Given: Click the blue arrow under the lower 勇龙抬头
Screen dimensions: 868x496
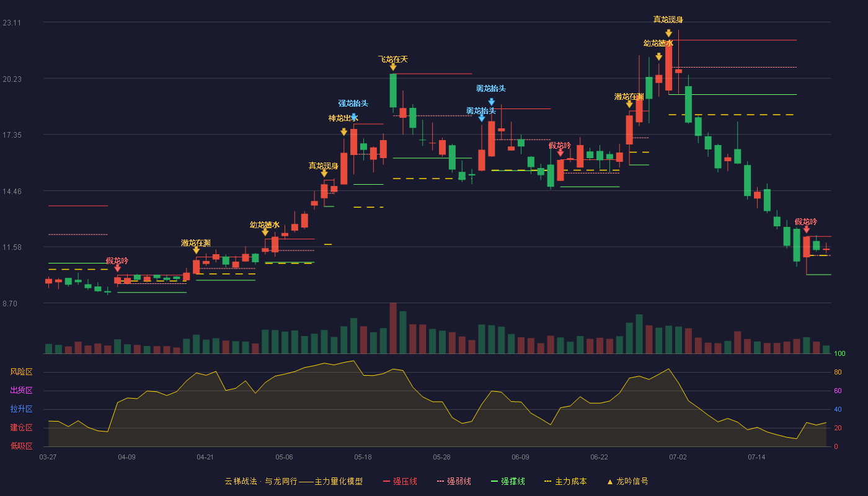Looking at the screenshot, I should click(482, 118).
